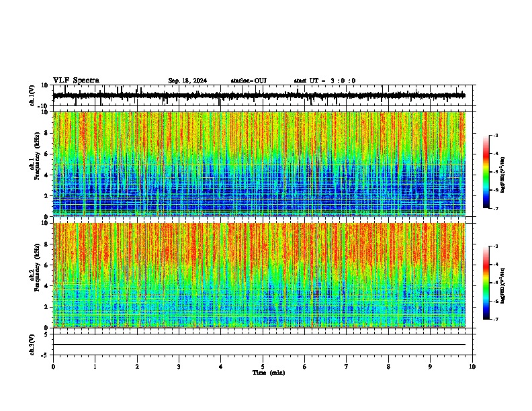Click time-axis tick label "4"
This screenshot has width=532, height=411.
[220, 367]
